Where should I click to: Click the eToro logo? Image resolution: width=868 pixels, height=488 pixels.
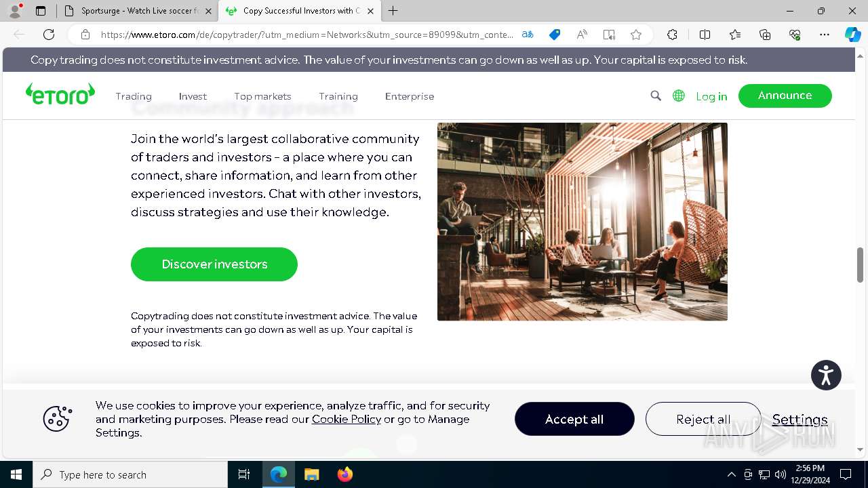point(60,94)
